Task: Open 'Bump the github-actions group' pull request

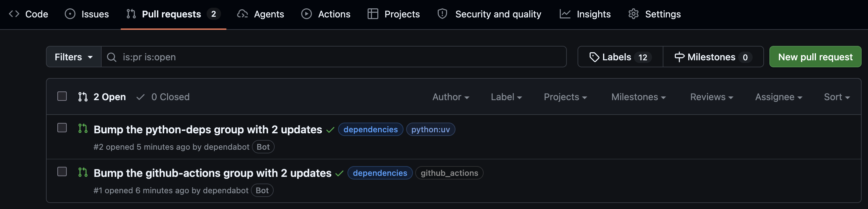Action: 213,173
